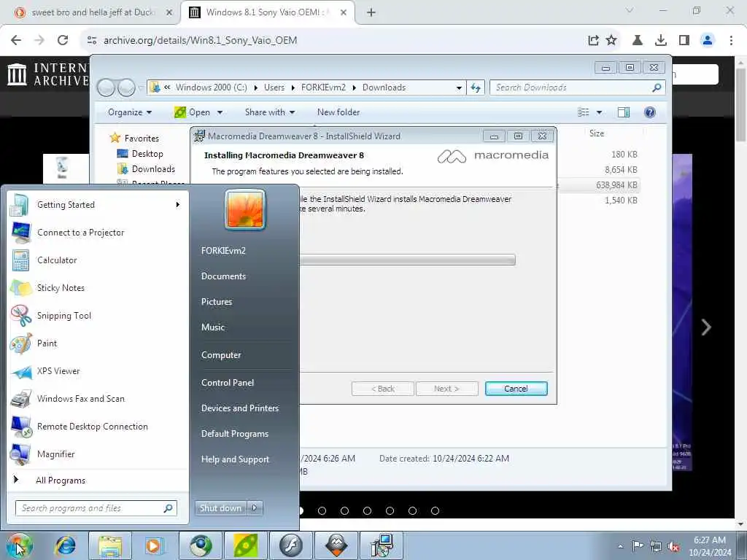Click the Search programs and files box
Viewport: 747px width, 560px height.
(x=96, y=508)
